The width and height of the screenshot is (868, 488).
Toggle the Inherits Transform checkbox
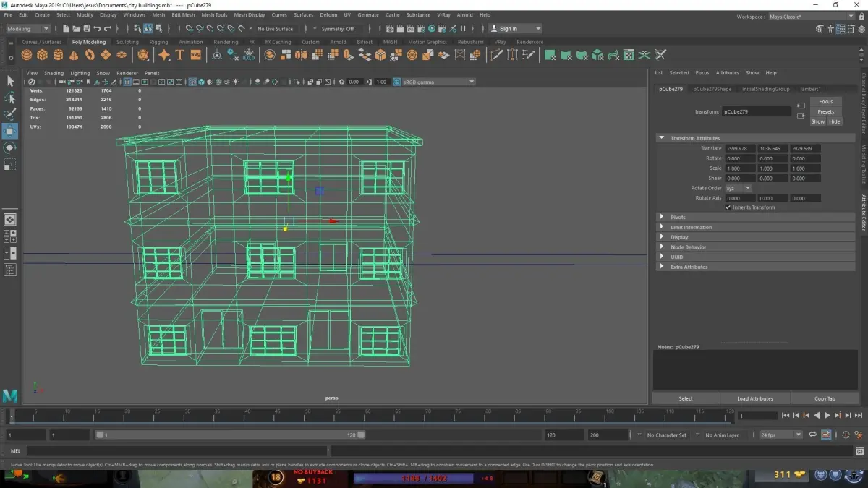728,207
